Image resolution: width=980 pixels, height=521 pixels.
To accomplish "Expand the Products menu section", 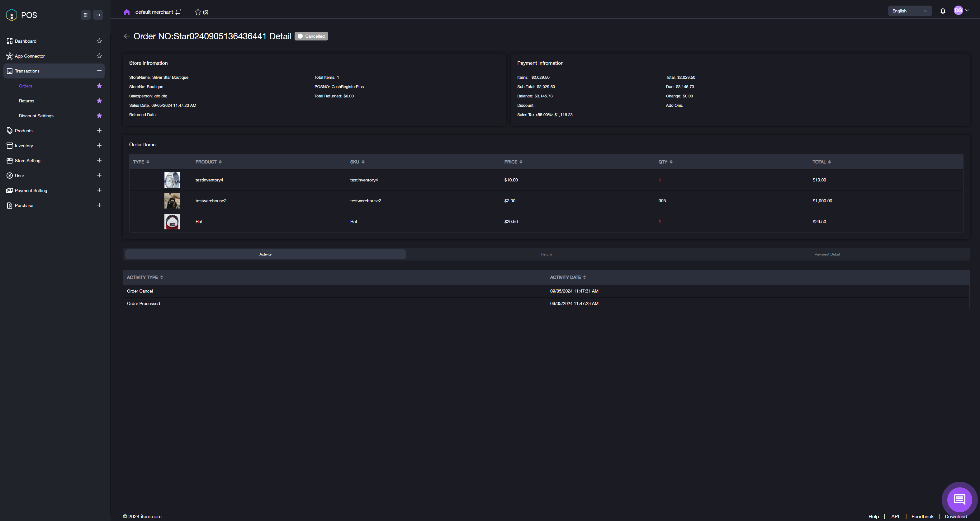I will pos(99,130).
